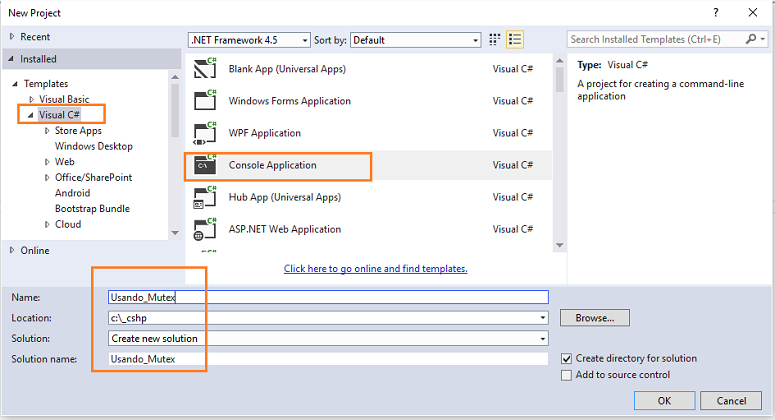Collapse the Templates tree node
The width and height of the screenshot is (775, 420).
[x=15, y=84]
